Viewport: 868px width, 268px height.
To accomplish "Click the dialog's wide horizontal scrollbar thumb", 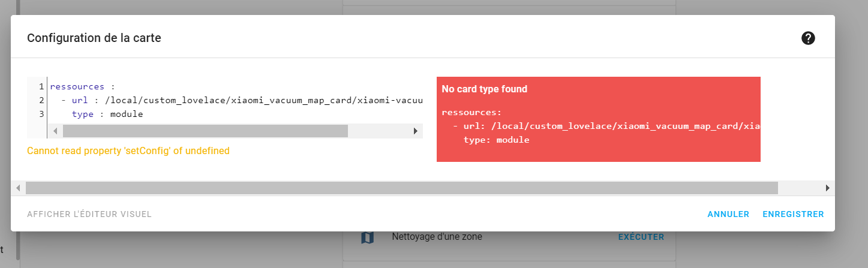I will coord(402,188).
